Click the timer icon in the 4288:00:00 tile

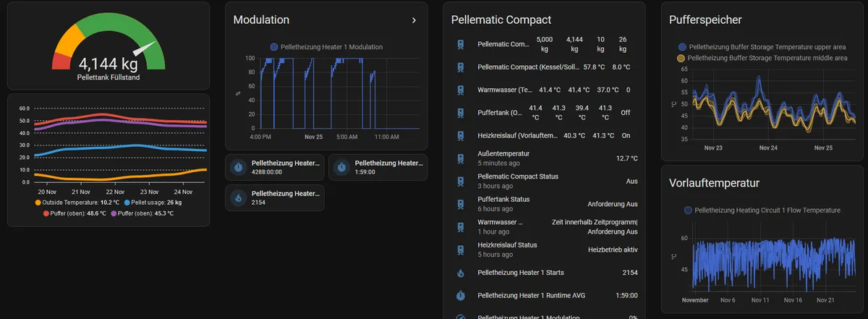tap(238, 167)
